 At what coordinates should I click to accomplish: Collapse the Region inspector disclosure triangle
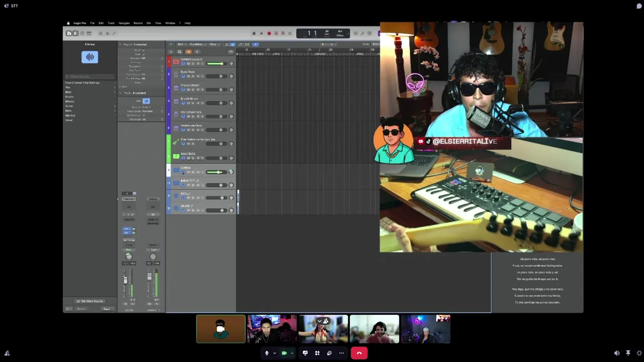click(120, 44)
